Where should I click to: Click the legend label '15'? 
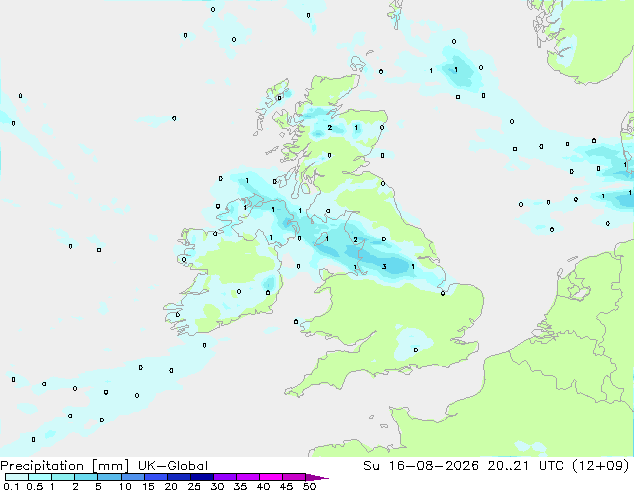pyautogui.click(x=148, y=486)
